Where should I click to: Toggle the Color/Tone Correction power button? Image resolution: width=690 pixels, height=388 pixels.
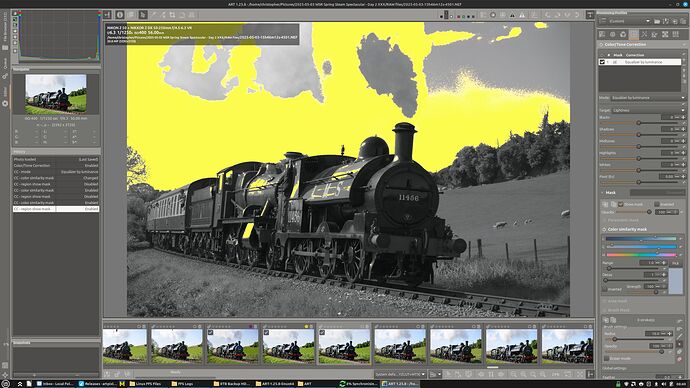601,44
